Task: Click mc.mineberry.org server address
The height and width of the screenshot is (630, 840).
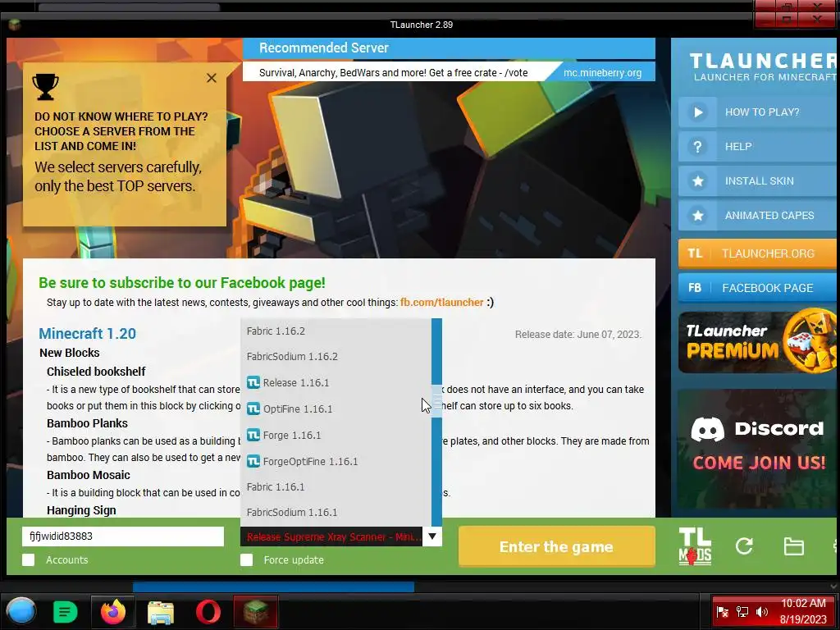Action: point(602,73)
